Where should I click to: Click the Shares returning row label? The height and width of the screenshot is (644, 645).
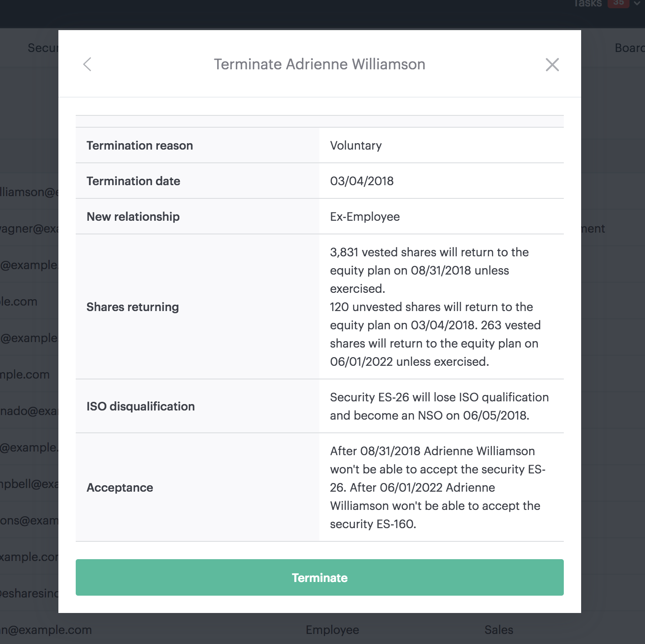[x=133, y=307]
